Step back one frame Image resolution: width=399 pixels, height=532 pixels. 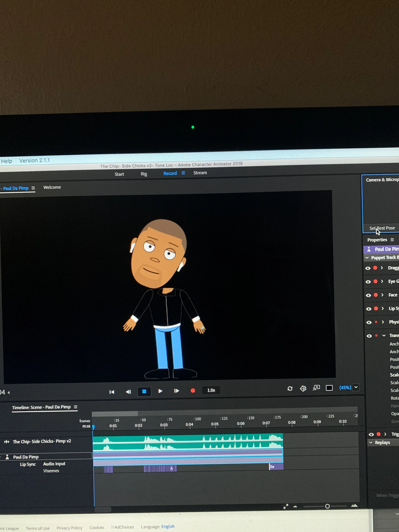point(128,391)
